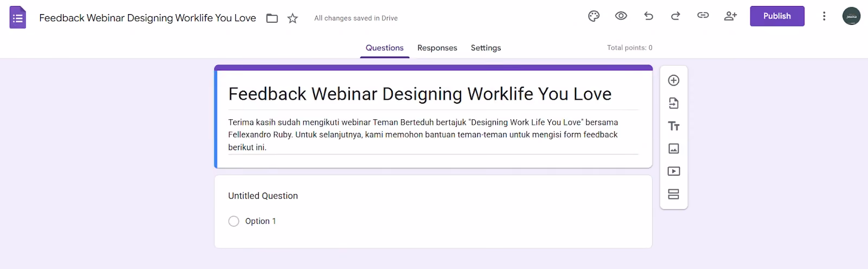The height and width of the screenshot is (269, 868).
Task: Preview the form with eye icon
Action: [x=621, y=16]
